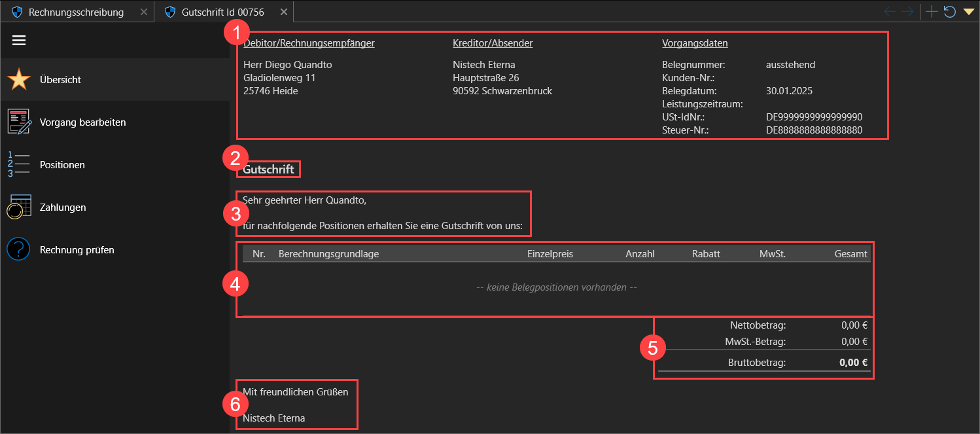
Task: Click the empty 'keine Belegpositionen vorhanden' row
Action: pos(556,287)
